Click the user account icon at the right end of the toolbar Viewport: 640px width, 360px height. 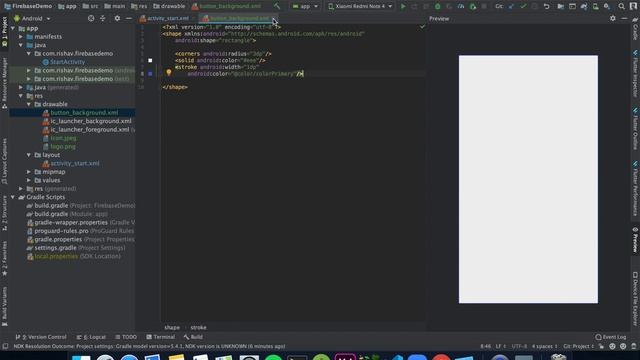633,6
